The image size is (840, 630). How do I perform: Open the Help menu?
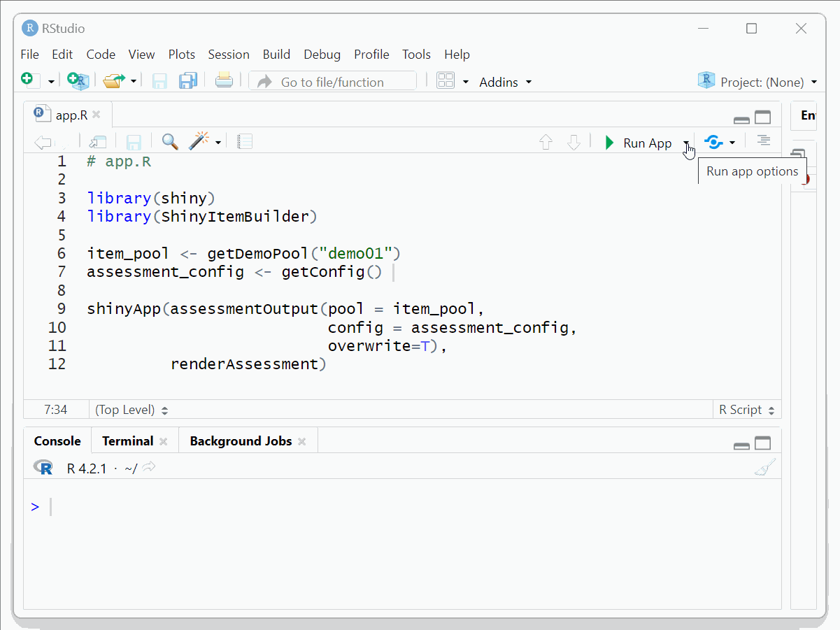(457, 55)
